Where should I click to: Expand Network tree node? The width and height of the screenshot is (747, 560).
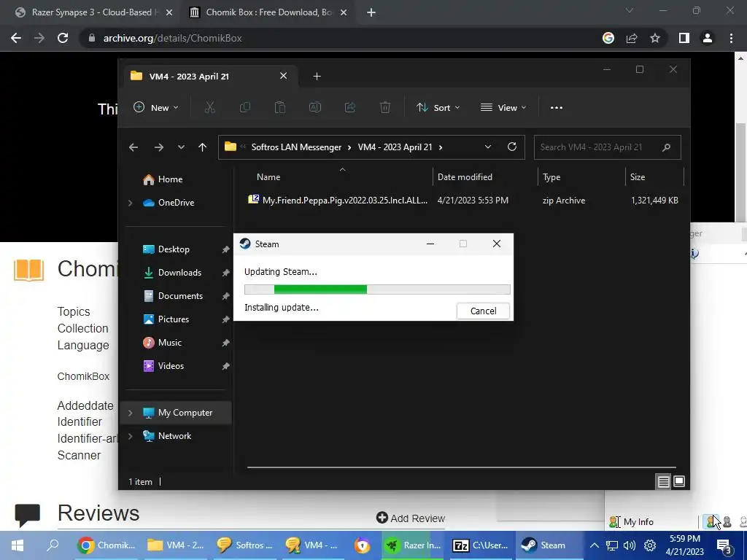pos(130,436)
